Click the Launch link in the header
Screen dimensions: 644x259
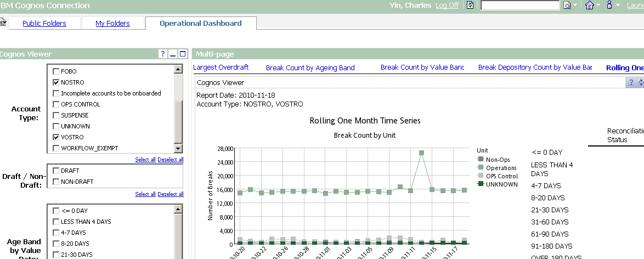click(x=635, y=5)
